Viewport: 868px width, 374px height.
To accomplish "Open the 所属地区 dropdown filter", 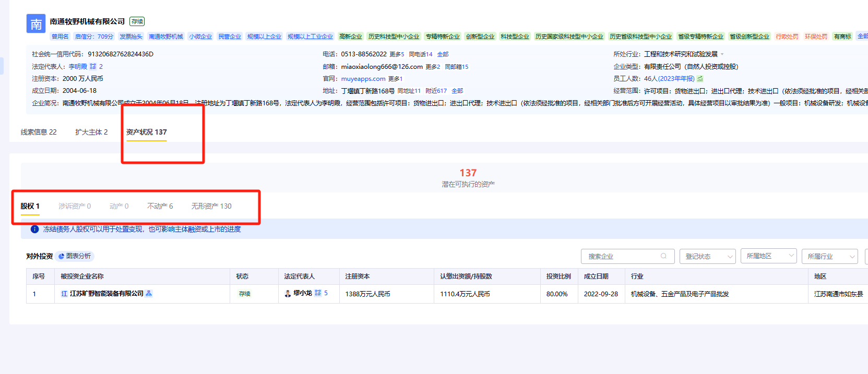I will 769,256.
